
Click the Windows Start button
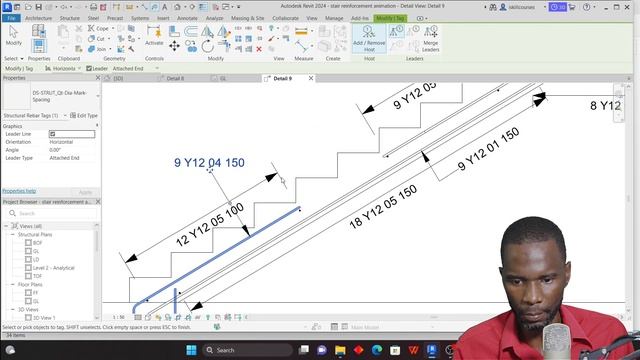pos(191,350)
